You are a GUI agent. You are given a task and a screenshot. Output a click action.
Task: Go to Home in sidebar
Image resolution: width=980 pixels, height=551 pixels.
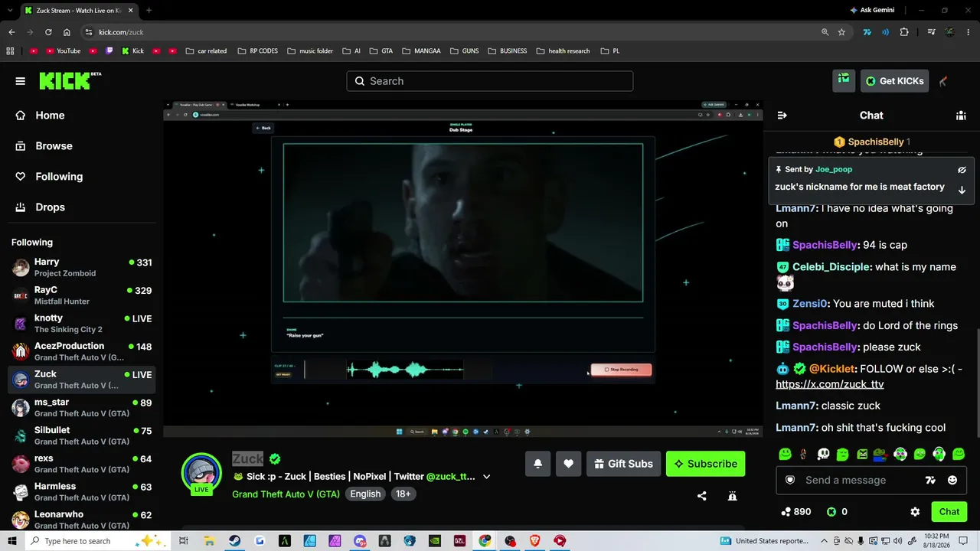click(x=51, y=116)
